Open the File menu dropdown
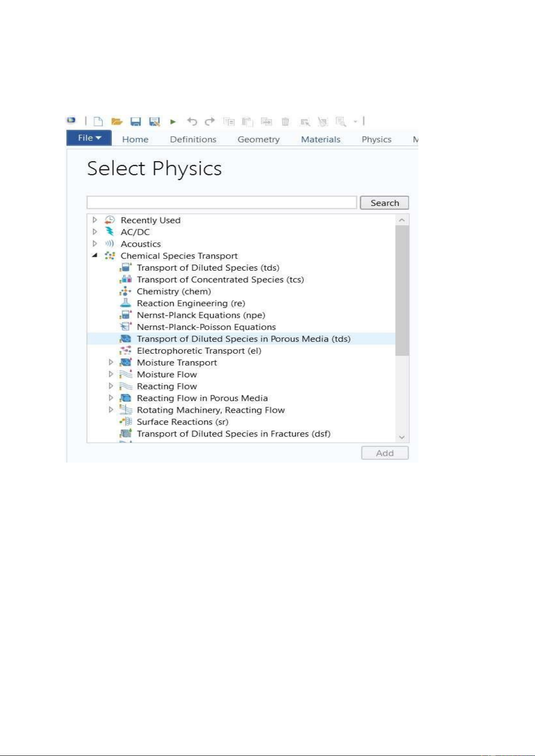Screen dimensions: 535x756 coord(89,138)
